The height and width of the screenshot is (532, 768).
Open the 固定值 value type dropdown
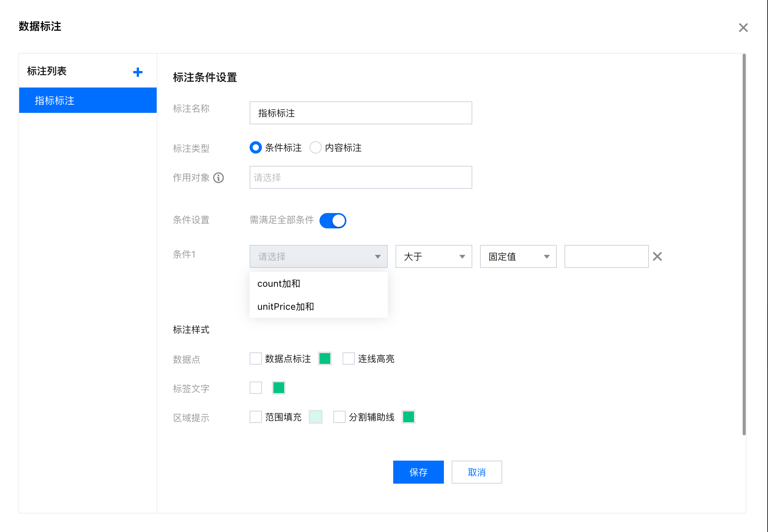(518, 256)
